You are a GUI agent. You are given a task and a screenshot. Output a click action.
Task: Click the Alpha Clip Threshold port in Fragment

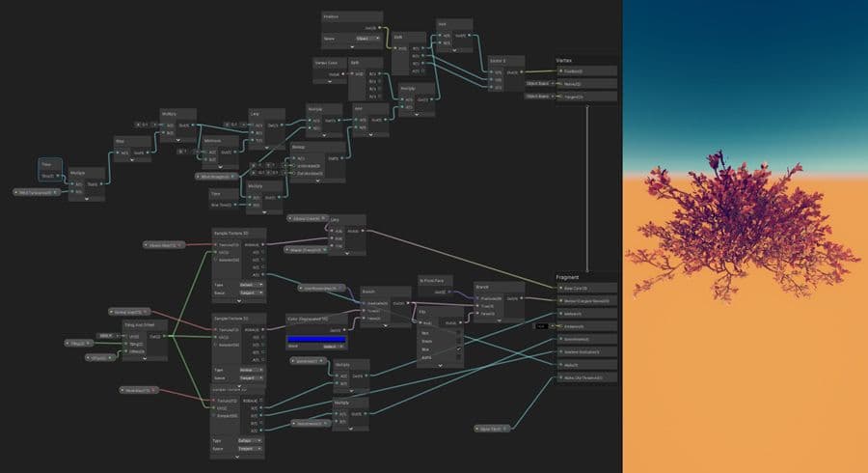pyautogui.click(x=559, y=376)
